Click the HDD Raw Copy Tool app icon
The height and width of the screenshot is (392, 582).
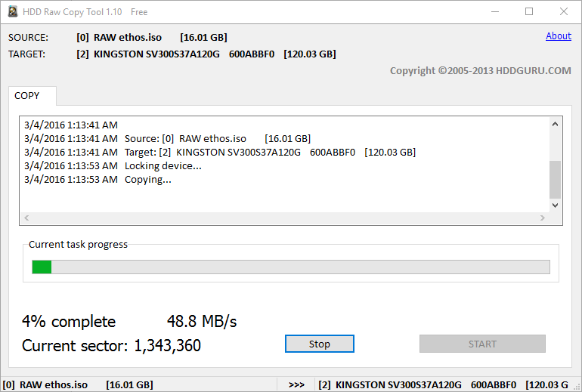click(x=13, y=11)
